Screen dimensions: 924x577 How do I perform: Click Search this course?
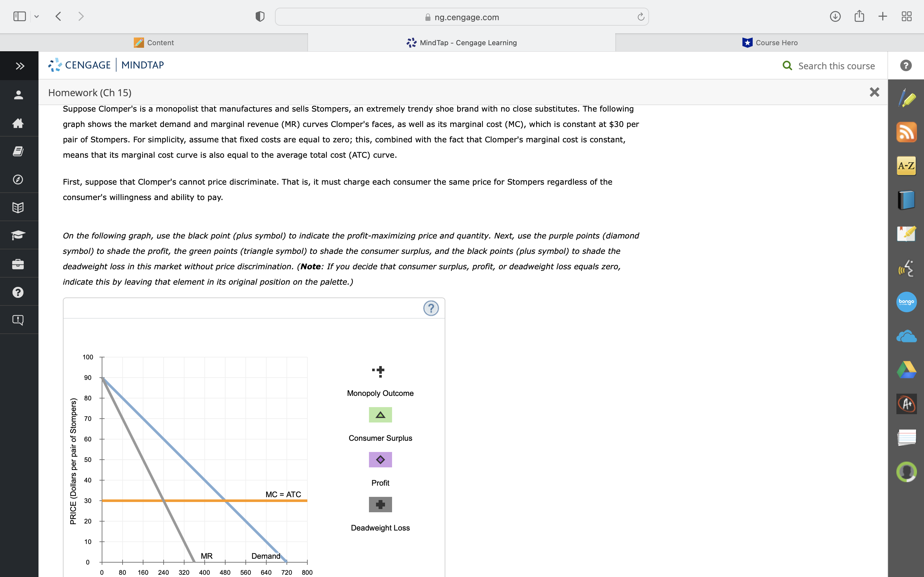(x=836, y=66)
